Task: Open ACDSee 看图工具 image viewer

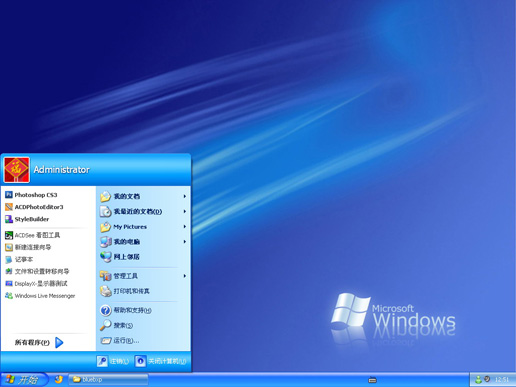Action: pyautogui.click(x=33, y=235)
